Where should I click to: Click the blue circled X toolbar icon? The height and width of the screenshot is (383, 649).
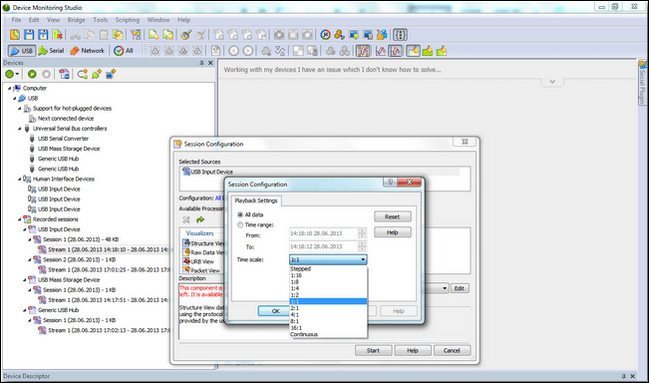[326, 35]
